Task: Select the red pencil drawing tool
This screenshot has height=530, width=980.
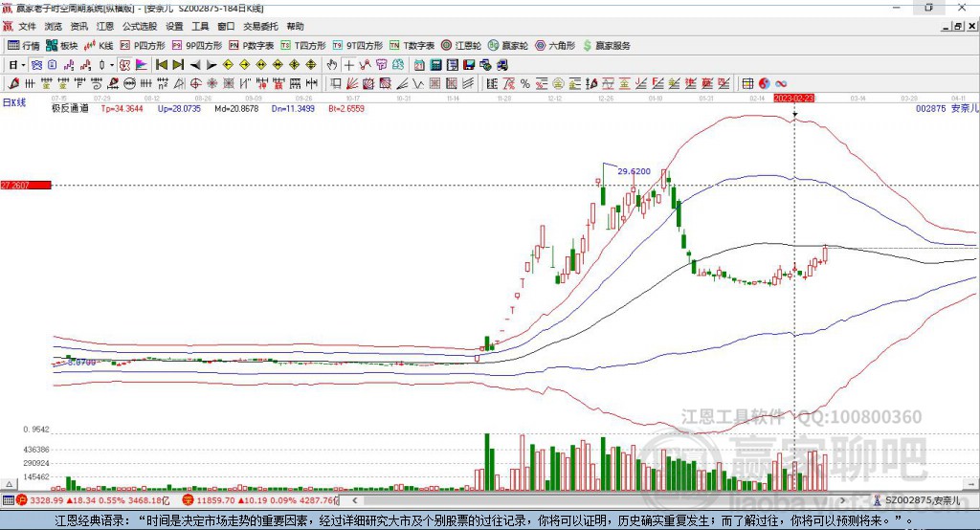Action: pyautogui.click(x=13, y=84)
